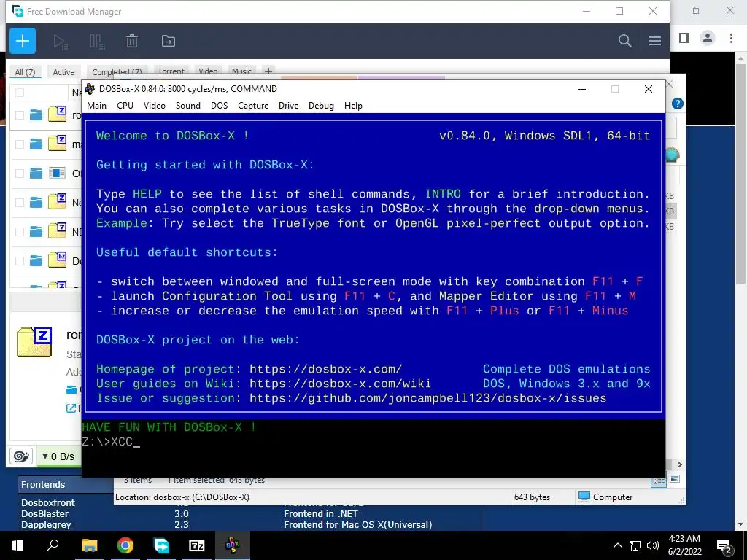Viewport: 747px width, 560px height.
Task: Click the open-link icon in download details pane
Action: click(x=71, y=408)
